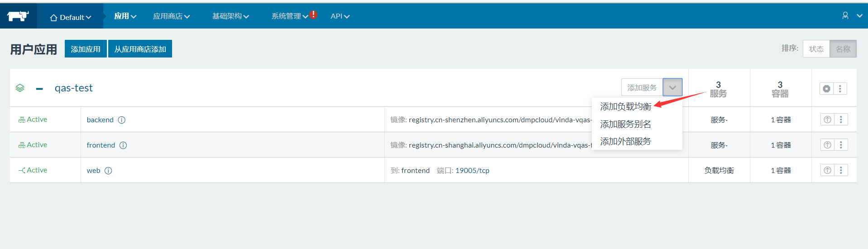
Task: Click 1 容器 in the web row
Action: pos(781,171)
